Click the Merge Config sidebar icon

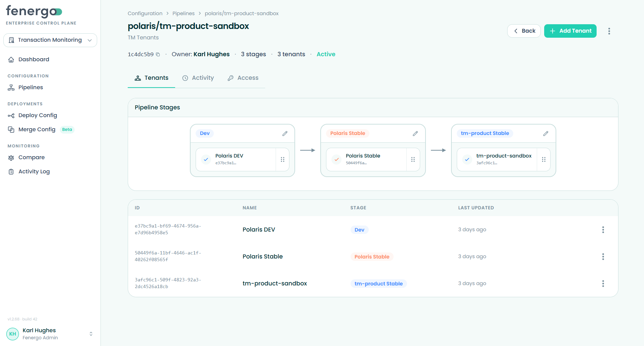(11, 130)
